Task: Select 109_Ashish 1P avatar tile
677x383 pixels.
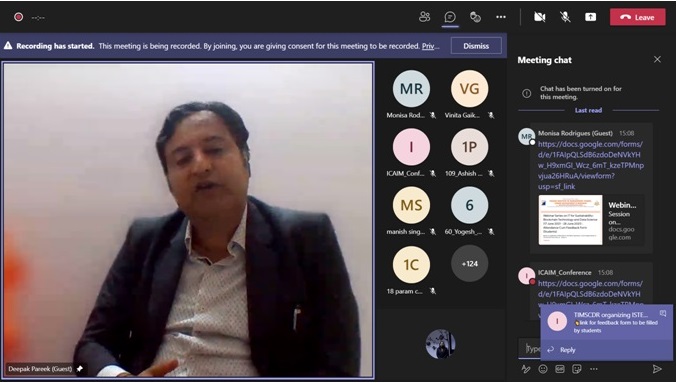Action: tap(469, 147)
